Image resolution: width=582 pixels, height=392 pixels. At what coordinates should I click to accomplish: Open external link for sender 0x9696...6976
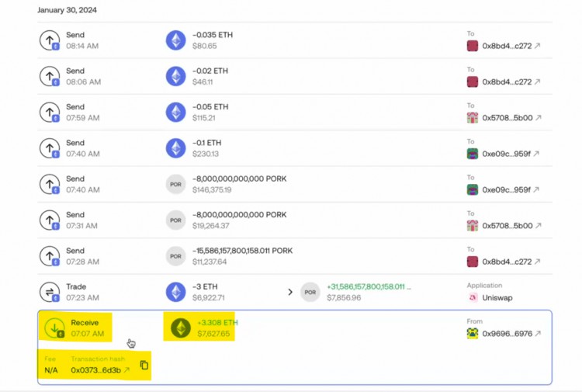(x=539, y=334)
